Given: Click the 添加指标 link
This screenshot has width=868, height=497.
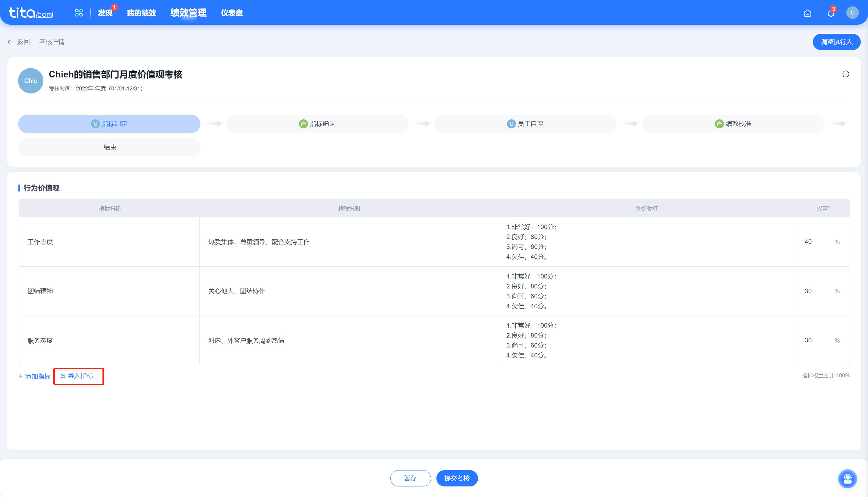Looking at the screenshot, I should click(34, 376).
